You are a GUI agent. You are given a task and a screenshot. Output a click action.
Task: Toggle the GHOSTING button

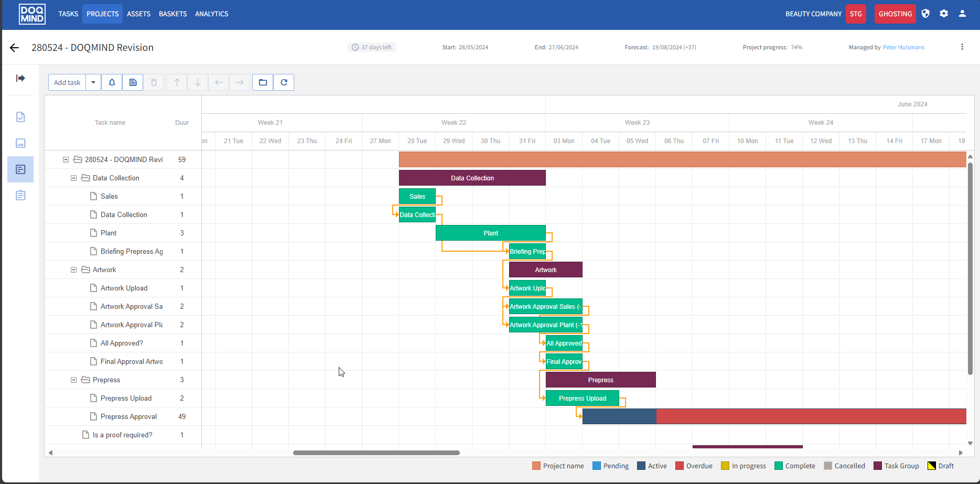[x=895, y=14]
